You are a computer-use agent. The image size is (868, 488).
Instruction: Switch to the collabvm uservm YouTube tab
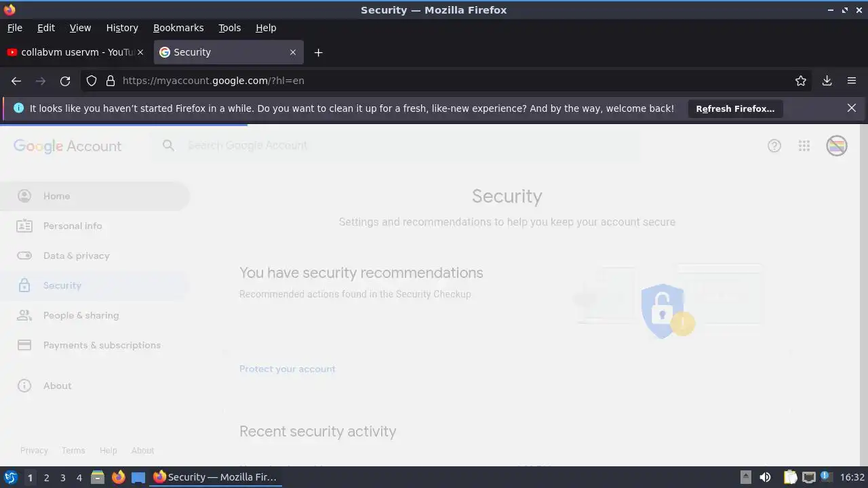coord(75,52)
